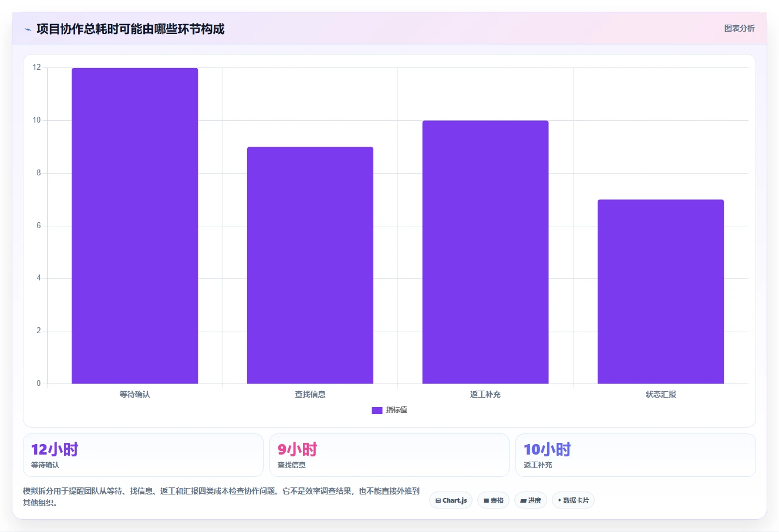
Task: Click the 返工补充 bar in chart
Action: (x=485, y=252)
